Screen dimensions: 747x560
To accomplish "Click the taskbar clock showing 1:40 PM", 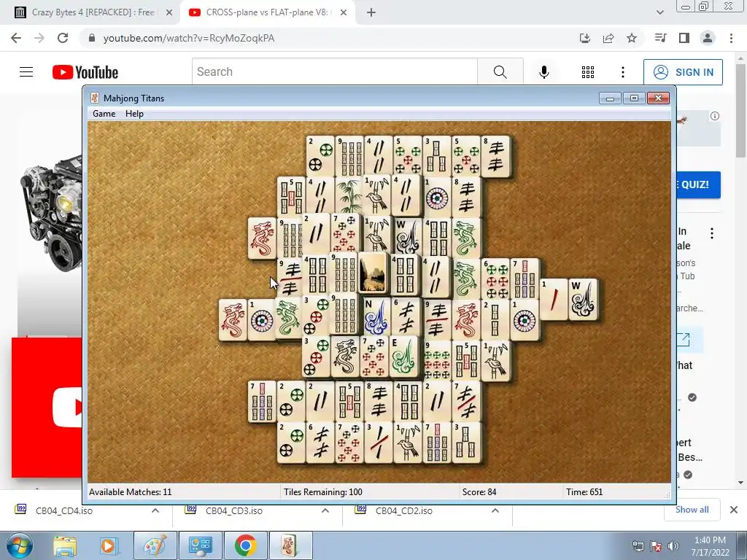I will tap(710, 546).
